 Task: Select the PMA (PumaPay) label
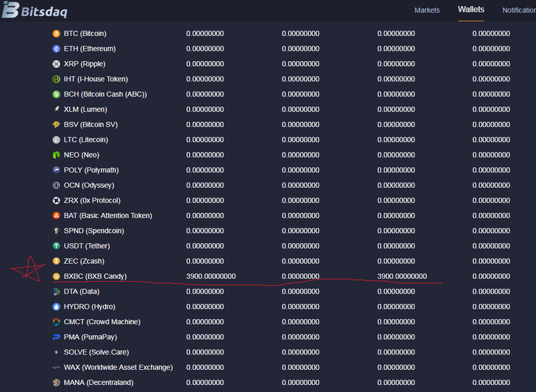point(91,337)
